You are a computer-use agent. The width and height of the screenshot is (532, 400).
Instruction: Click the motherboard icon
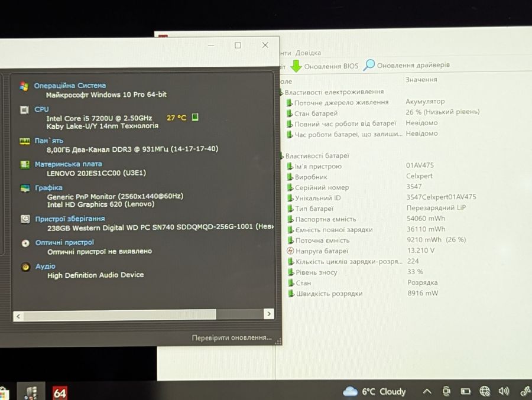(x=25, y=164)
